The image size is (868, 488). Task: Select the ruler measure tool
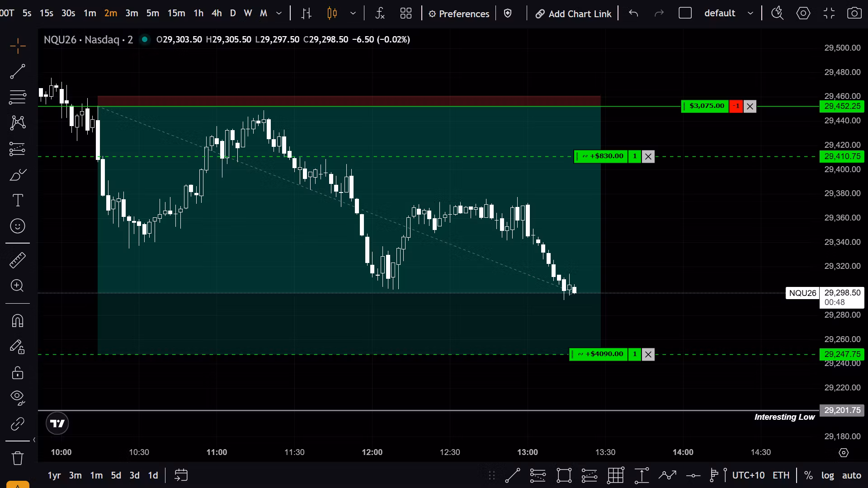(x=18, y=260)
